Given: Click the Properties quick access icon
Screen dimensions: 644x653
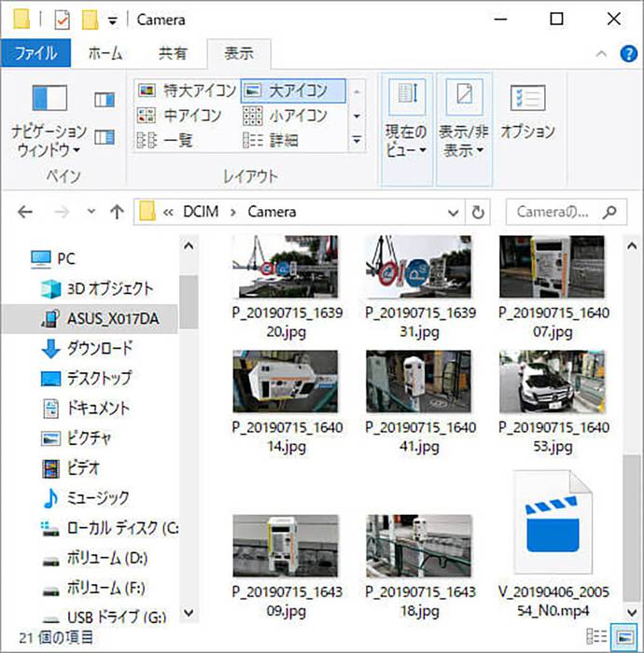Looking at the screenshot, I should click(x=63, y=20).
